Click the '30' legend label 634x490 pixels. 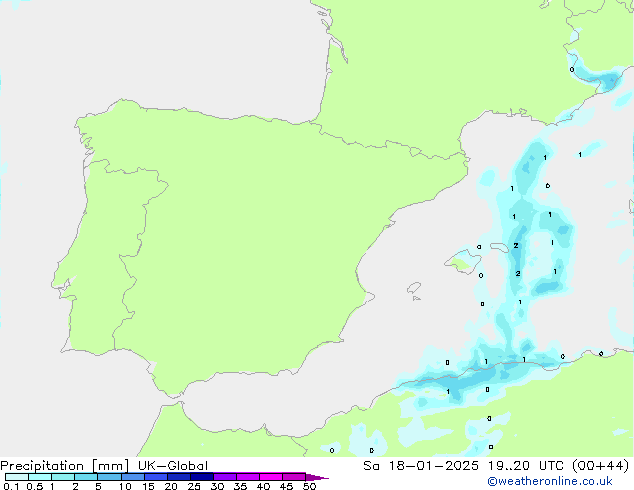pyautogui.click(x=217, y=486)
